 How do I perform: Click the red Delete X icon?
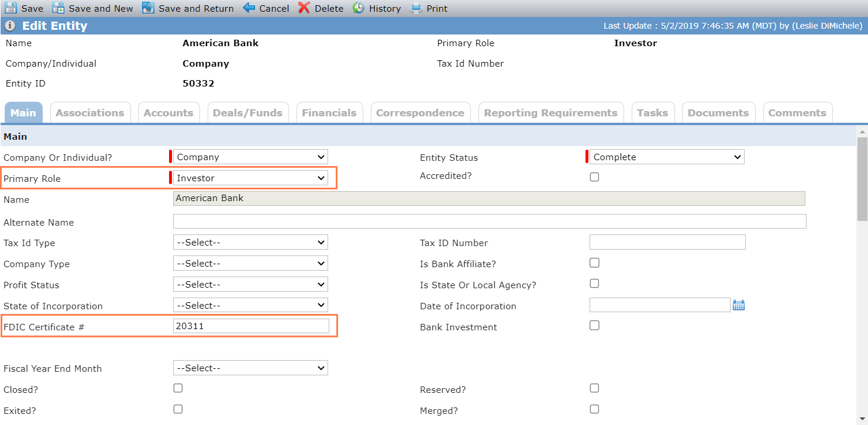pyautogui.click(x=304, y=8)
